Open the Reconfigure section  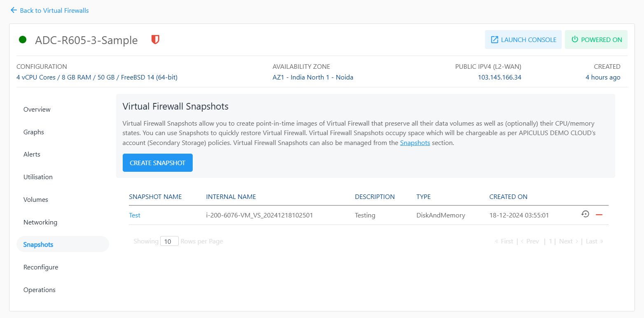[x=41, y=267]
